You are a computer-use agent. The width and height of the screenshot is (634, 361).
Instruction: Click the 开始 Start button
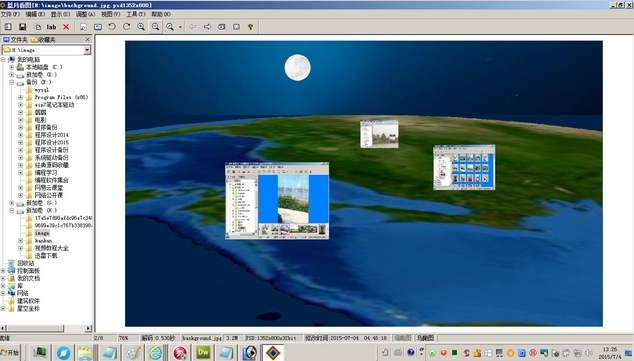click(10, 353)
